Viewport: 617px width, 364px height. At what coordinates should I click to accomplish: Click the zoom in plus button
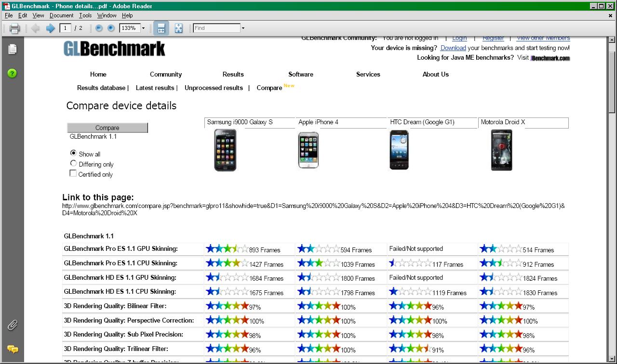point(111,28)
